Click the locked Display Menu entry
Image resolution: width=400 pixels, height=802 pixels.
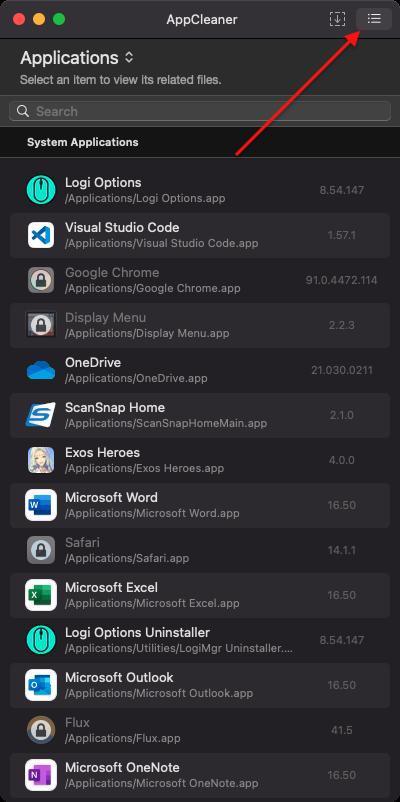click(200, 325)
